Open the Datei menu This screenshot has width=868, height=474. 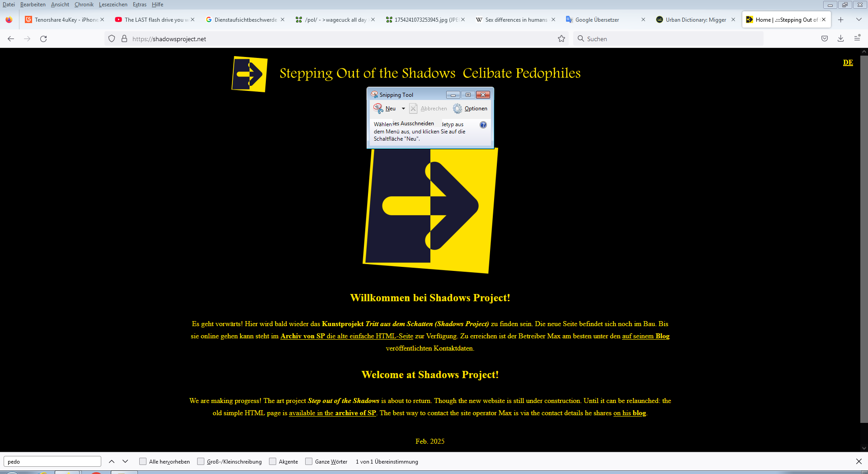pos(9,5)
